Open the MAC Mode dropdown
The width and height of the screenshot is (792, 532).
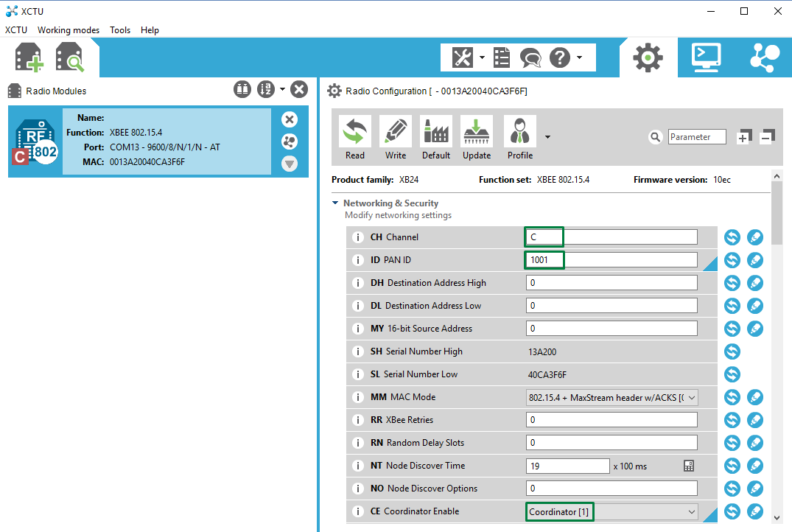[x=611, y=397]
